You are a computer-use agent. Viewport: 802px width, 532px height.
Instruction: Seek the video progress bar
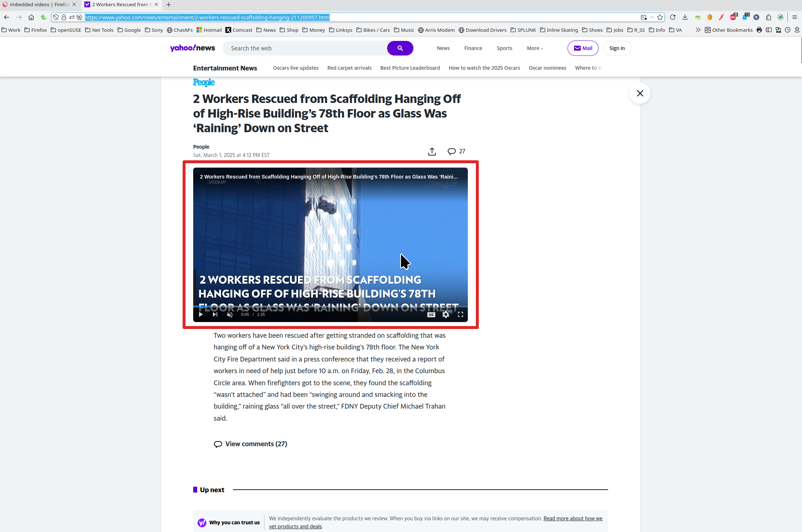coord(331,307)
